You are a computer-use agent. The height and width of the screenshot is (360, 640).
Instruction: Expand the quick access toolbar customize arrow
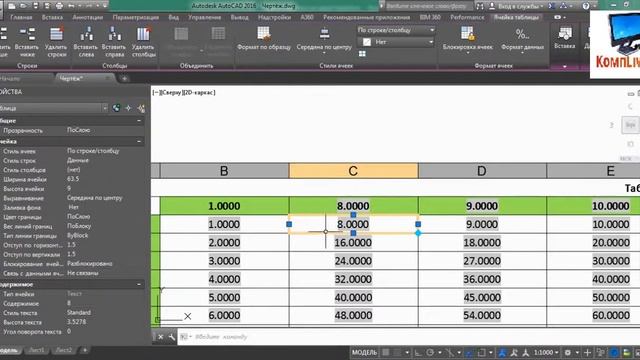[x=104, y=6]
